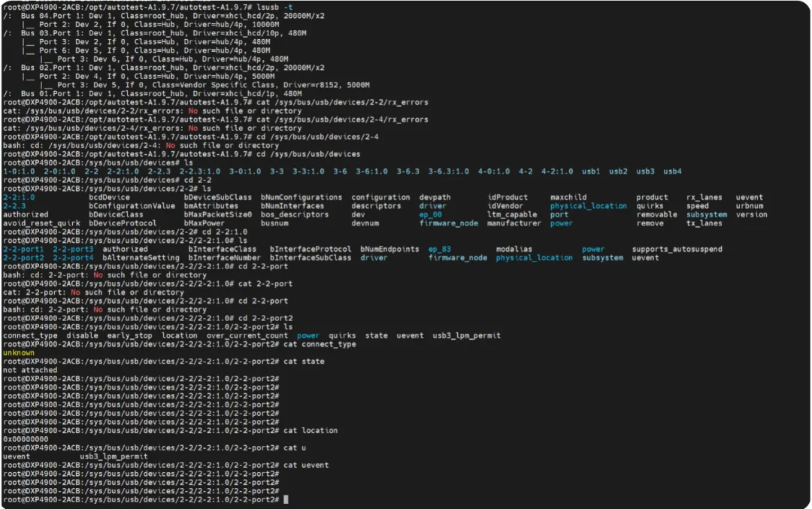
Task: Click the 'ep_00' directory entry
Action: pyautogui.click(x=430, y=214)
